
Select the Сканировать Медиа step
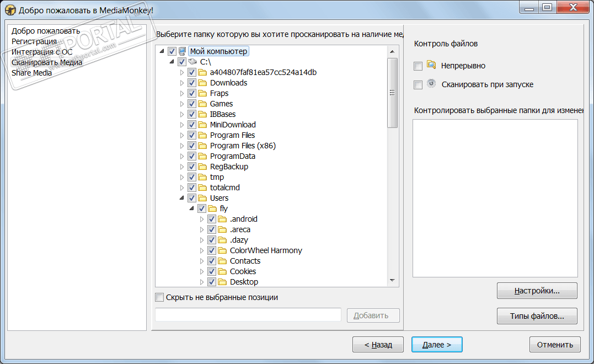pyautogui.click(x=46, y=62)
